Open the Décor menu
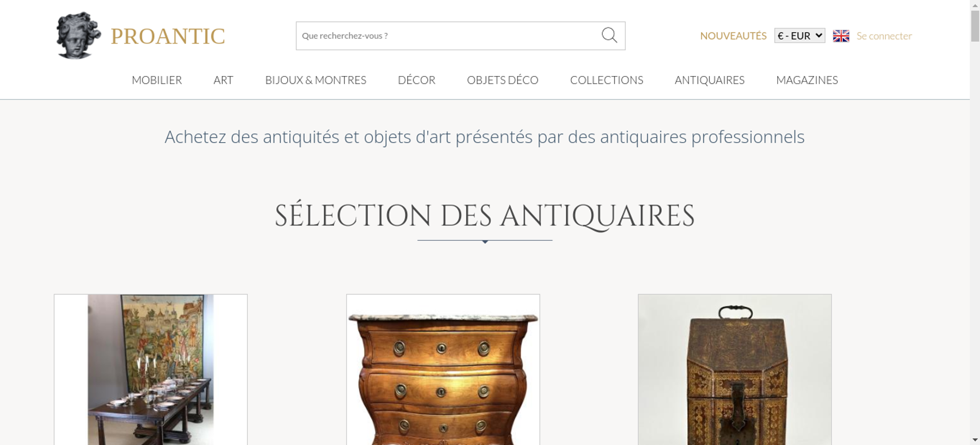The height and width of the screenshot is (445, 980). point(416,80)
